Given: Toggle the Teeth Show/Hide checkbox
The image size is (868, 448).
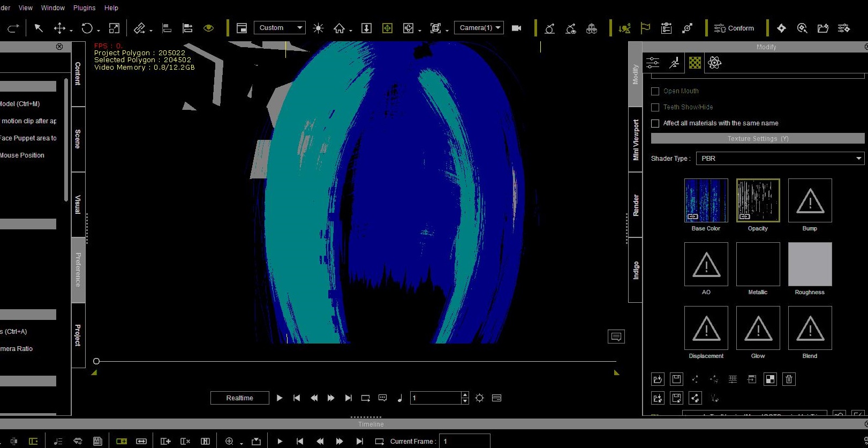Looking at the screenshot, I should click(x=655, y=107).
